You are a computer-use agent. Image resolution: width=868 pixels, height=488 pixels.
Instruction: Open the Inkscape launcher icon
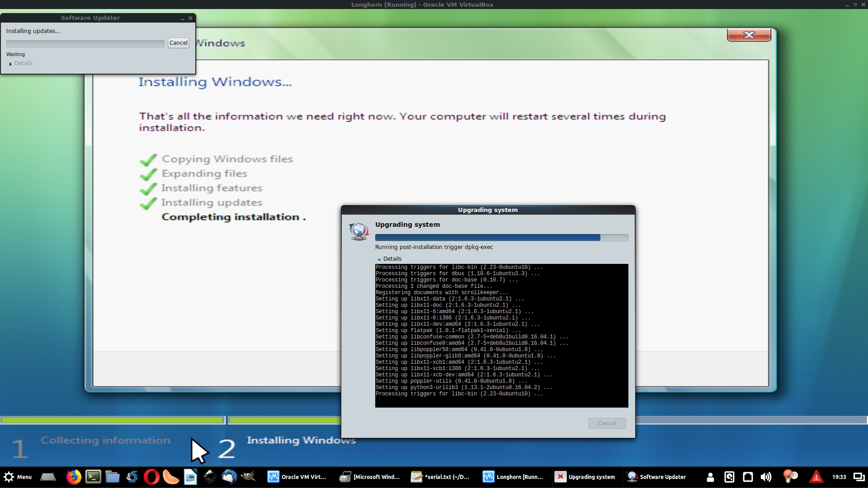click(x=210, y=477)
